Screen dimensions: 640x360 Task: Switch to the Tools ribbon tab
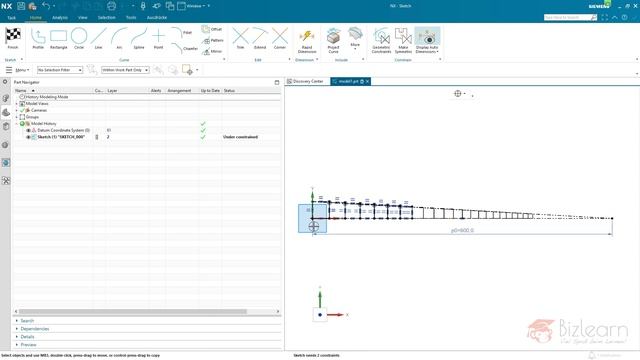click(x=131, y=18)
